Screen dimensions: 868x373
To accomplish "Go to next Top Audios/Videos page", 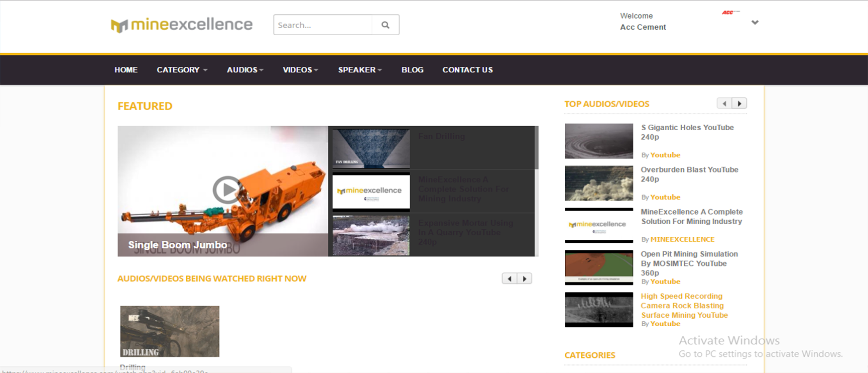I will [x=739, y=104].
